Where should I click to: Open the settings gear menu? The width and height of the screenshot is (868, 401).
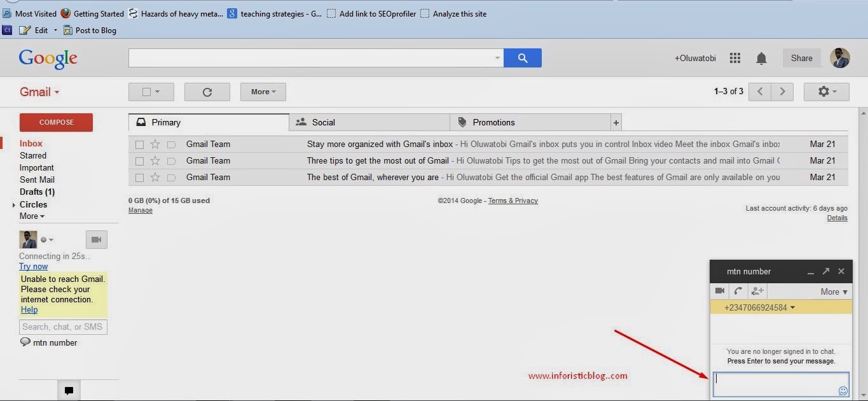(827, 92)
